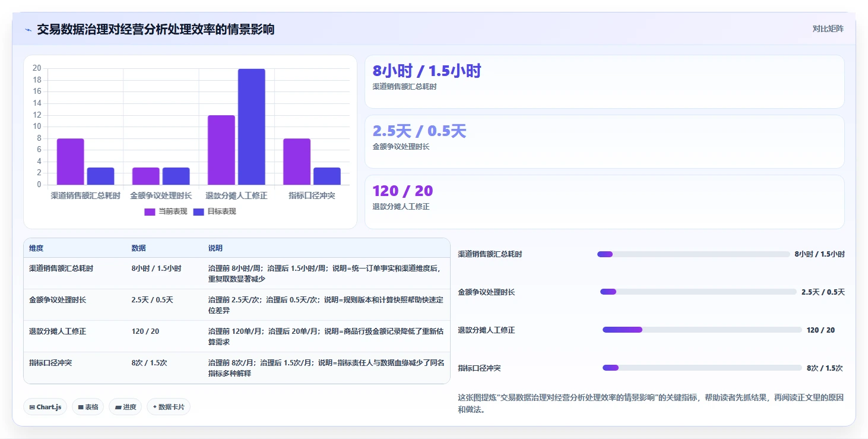Click the 120 / 20 value after the progress bar
The width and height of the screenshot is (868, 439).
(821, 330)
